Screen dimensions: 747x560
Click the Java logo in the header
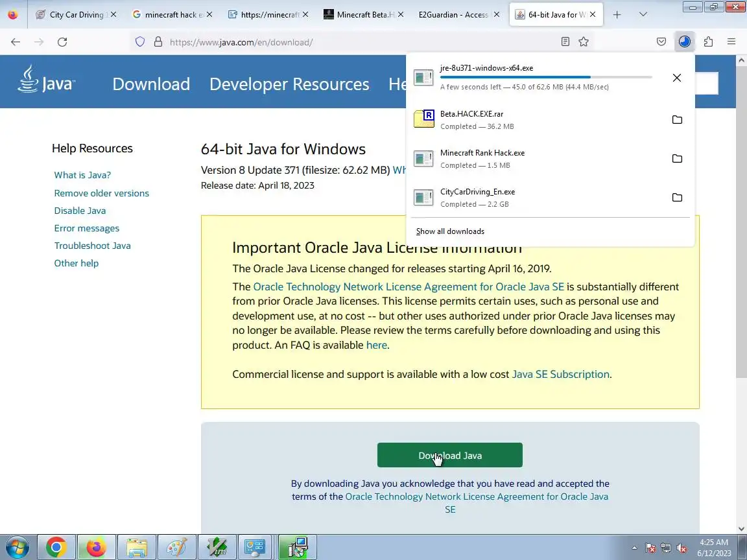click(x=46, y=80)
